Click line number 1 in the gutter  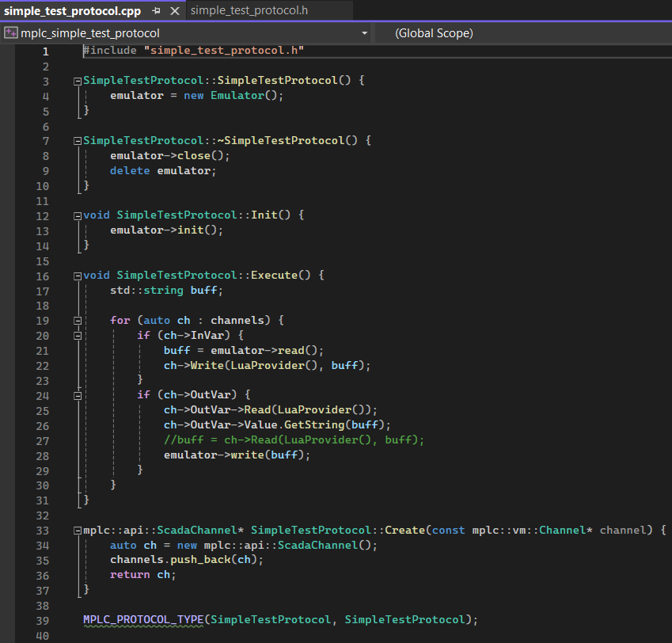tap(45, 52)
